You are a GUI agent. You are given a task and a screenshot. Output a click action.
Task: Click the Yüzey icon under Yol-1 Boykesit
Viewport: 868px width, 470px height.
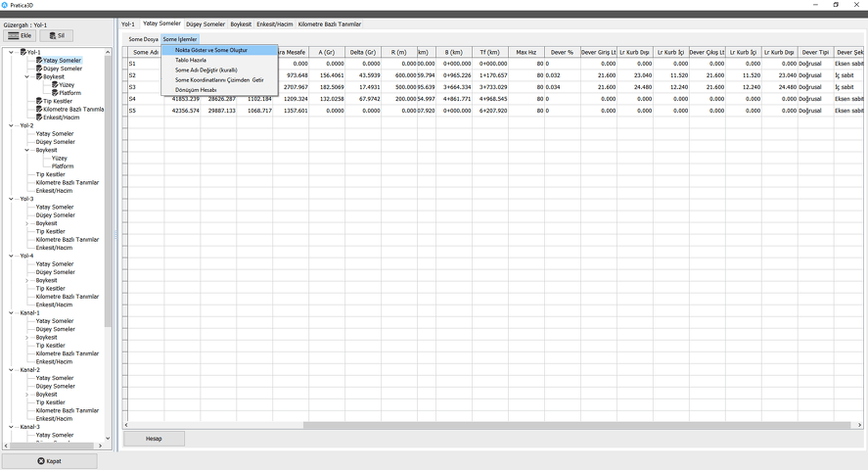[55, 85]
